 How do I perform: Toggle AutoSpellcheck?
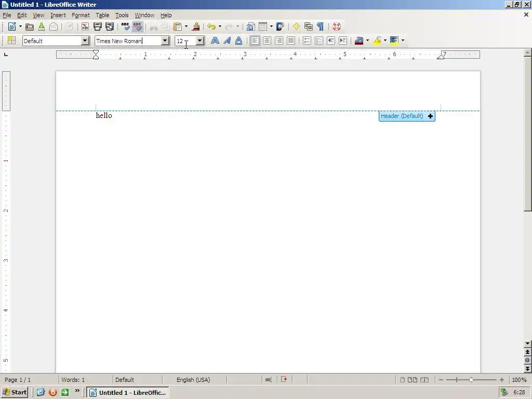[x=137, y=26]
